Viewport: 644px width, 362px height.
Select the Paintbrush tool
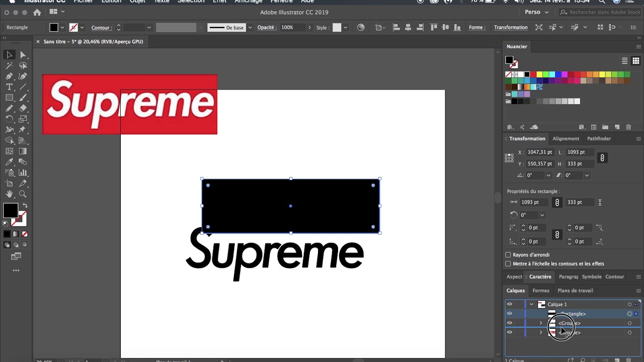pyautogui.click(x=23, y=98)
